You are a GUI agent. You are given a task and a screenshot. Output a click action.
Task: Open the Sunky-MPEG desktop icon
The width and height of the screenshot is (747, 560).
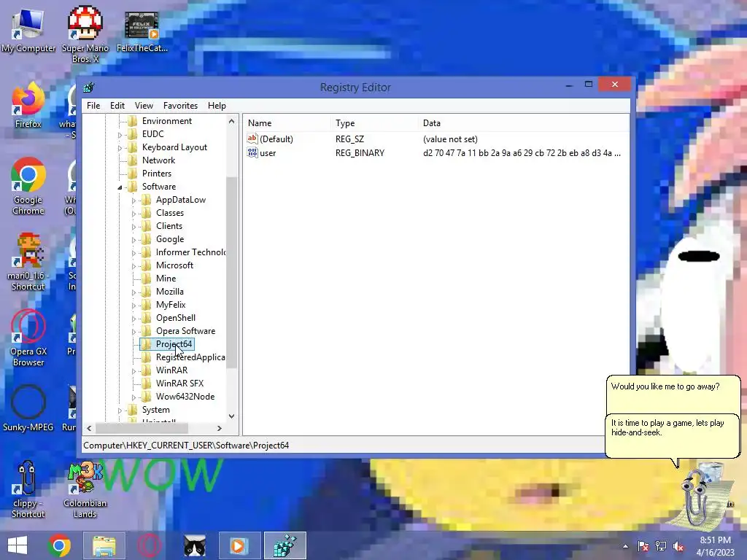[28, 408]
